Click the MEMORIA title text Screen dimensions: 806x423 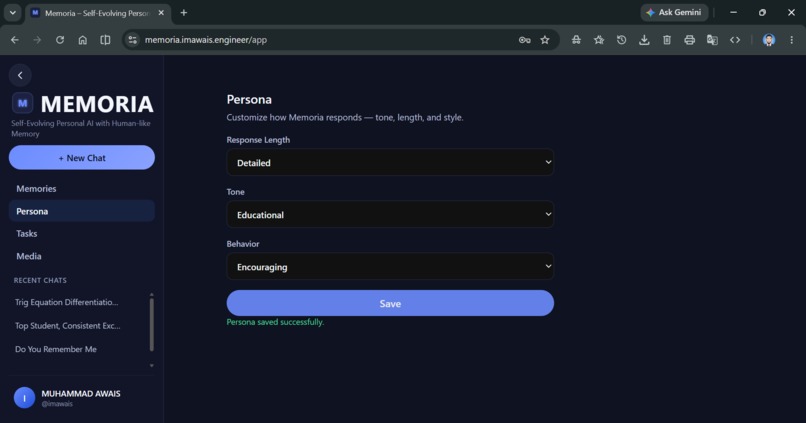pyautogui.click(x=97, y=104)
